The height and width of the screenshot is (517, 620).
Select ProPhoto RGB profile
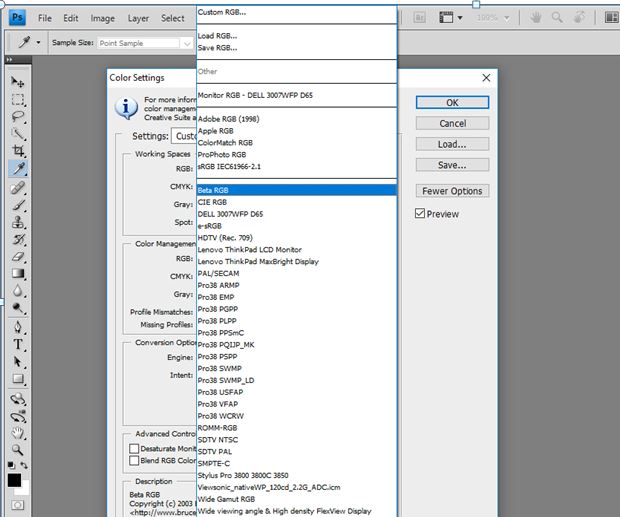(297, 155)
